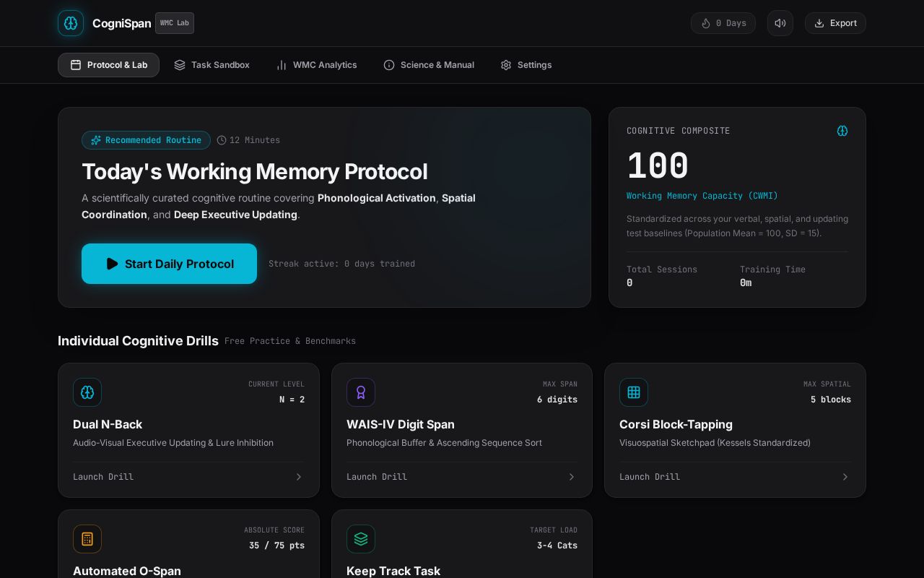Click the Automated O-Span title
The height and width of the screenshot is (578, 924).
127,571
